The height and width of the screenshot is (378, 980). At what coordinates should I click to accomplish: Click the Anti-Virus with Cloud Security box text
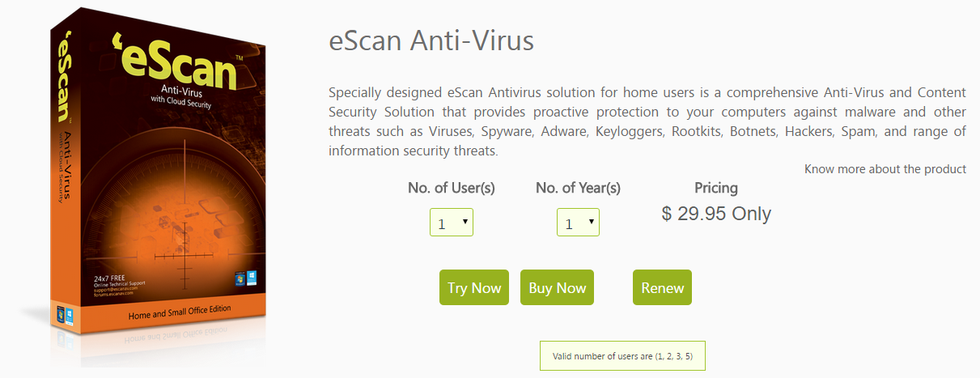pyautogui.click(x=180, y=94)
